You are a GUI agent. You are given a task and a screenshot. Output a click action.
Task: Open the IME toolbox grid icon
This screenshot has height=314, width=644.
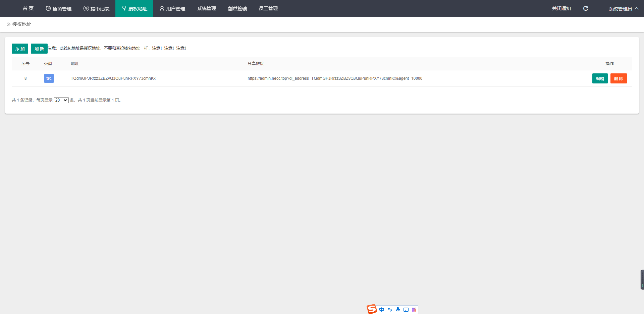pyautogui.click(x=414, y=310)
